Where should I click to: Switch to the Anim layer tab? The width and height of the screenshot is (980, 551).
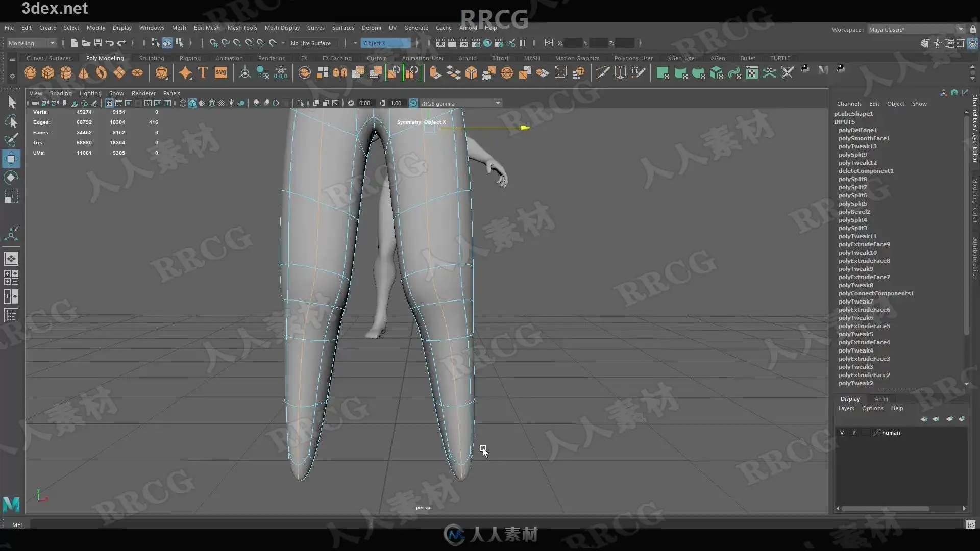click(x=881, y=399)
